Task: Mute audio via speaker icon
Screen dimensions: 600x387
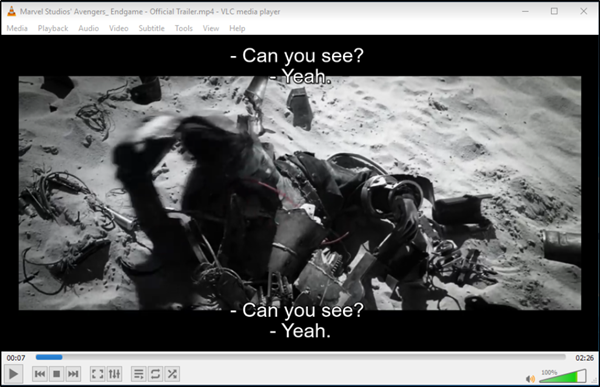Action: pos(531,379)
